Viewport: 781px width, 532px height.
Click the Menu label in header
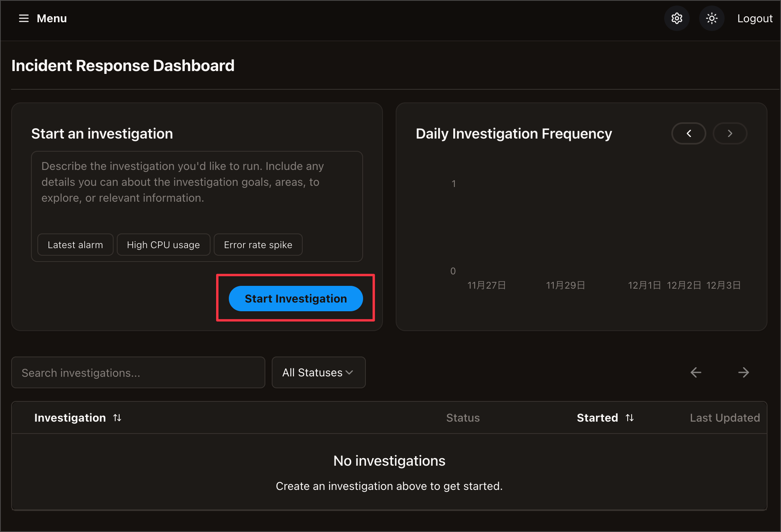click(x=52, y=19)
